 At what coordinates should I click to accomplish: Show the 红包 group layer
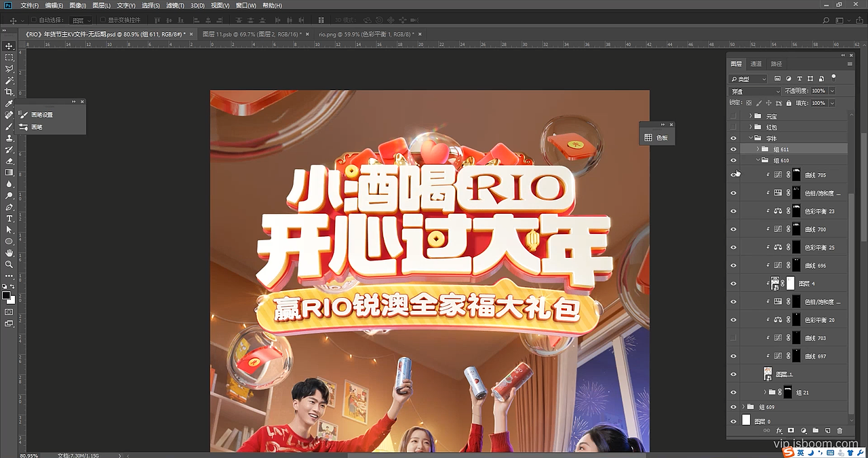coord(733,127)
